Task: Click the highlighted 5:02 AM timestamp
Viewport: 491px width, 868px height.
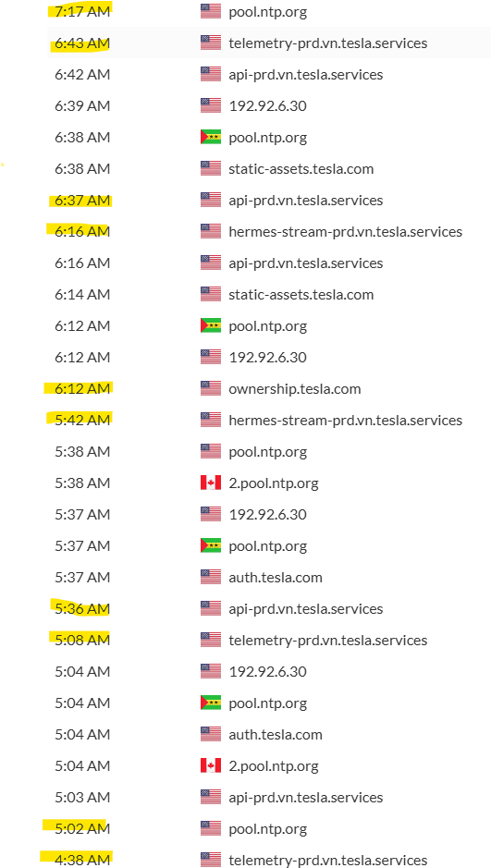Action: click(82, 828)
